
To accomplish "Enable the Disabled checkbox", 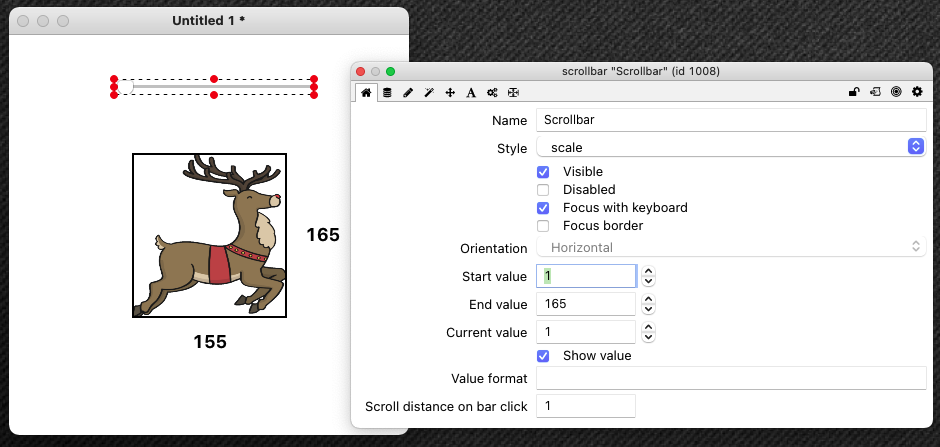I will 543,191.
